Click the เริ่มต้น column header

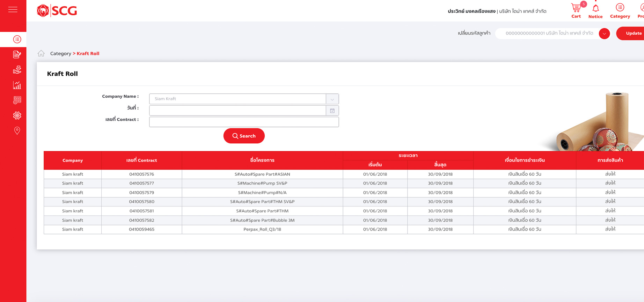point(375,165)
